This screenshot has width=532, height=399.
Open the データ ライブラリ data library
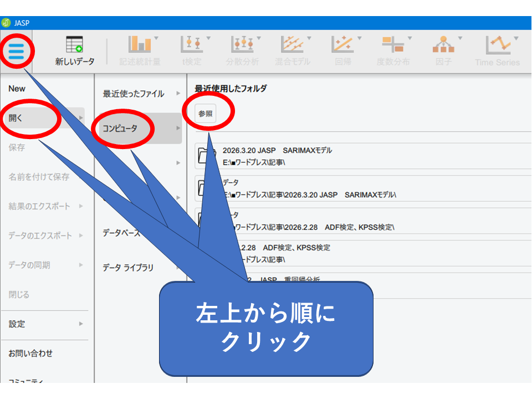[x=128, y=268]
